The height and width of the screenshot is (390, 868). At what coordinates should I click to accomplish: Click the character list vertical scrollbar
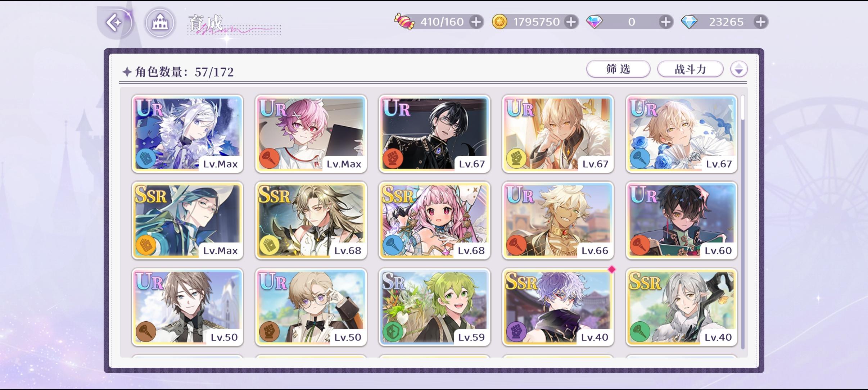(x=743, y=222)
